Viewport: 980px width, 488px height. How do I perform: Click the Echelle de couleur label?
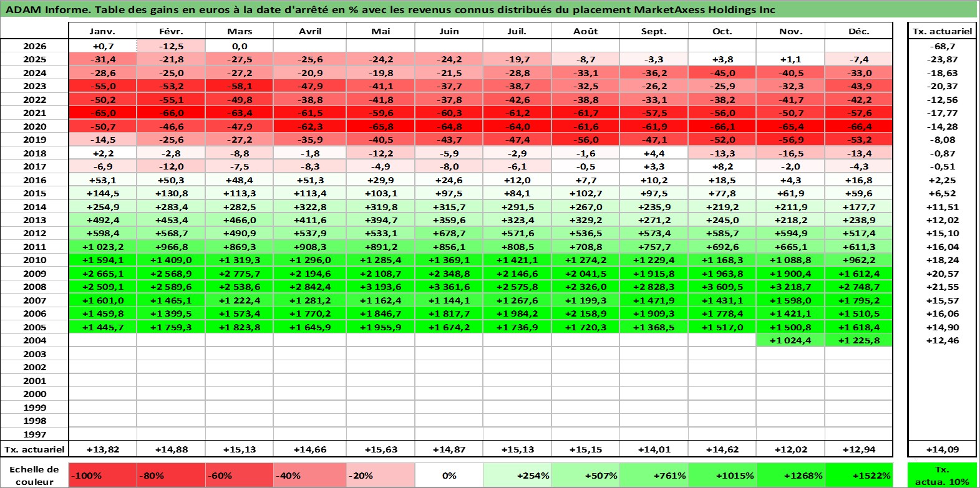pyautogui.click(x=34, y=475)
